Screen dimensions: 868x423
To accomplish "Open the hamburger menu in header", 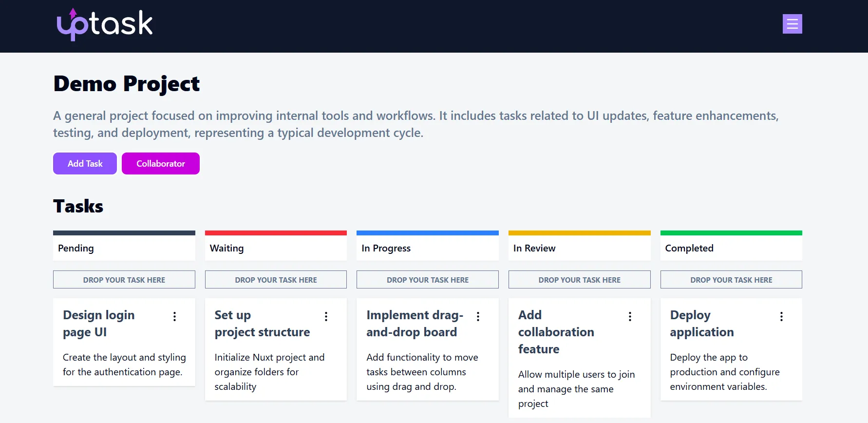I will [792, 24].
